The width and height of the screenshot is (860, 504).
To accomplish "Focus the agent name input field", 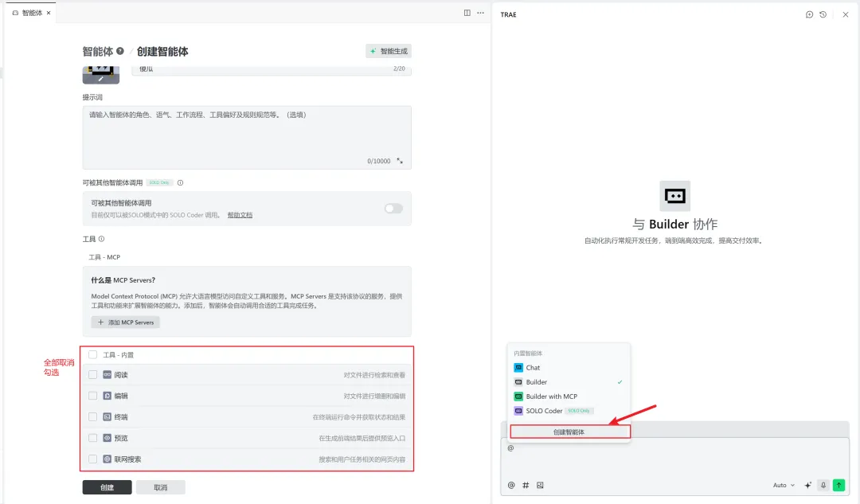I will click(x=272, y=69).
